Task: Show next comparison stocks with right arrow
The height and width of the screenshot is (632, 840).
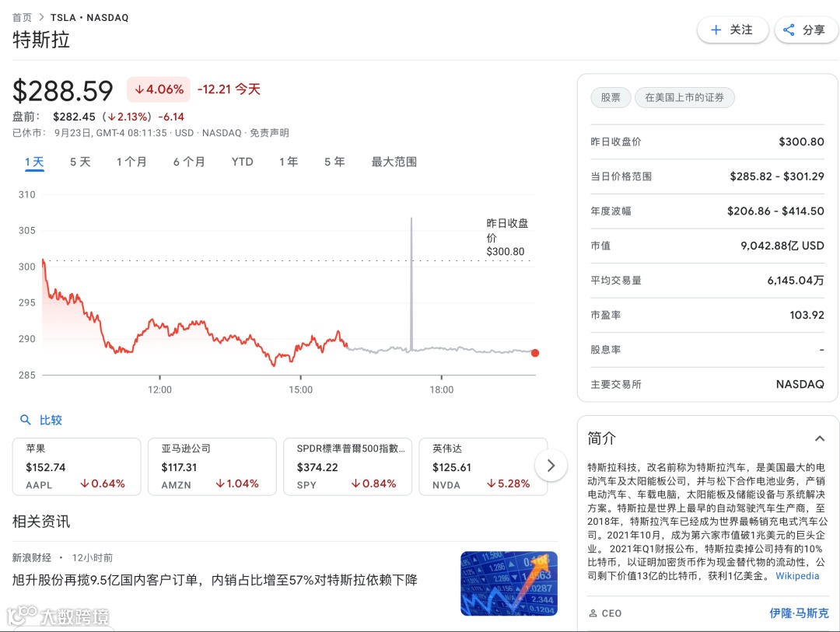Action: pyautogui.click(x=551, y=466)
